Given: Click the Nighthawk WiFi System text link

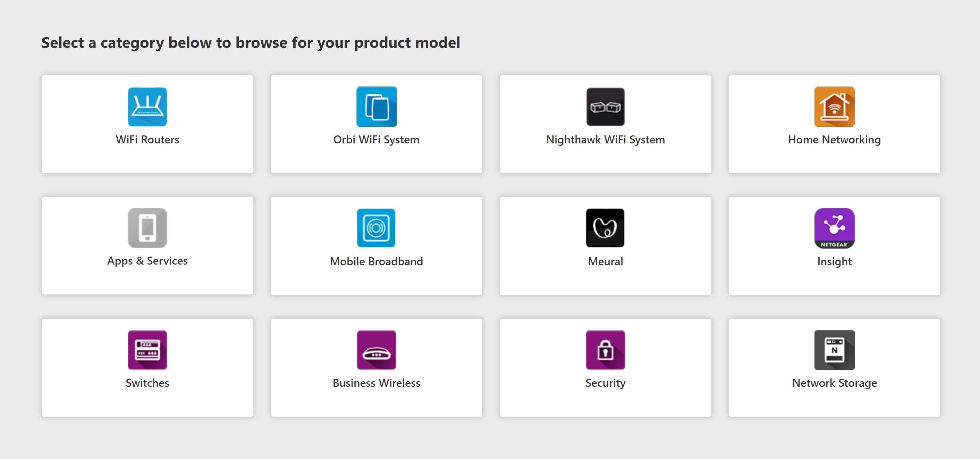Looking at the screenshot, I should point(605,140).
